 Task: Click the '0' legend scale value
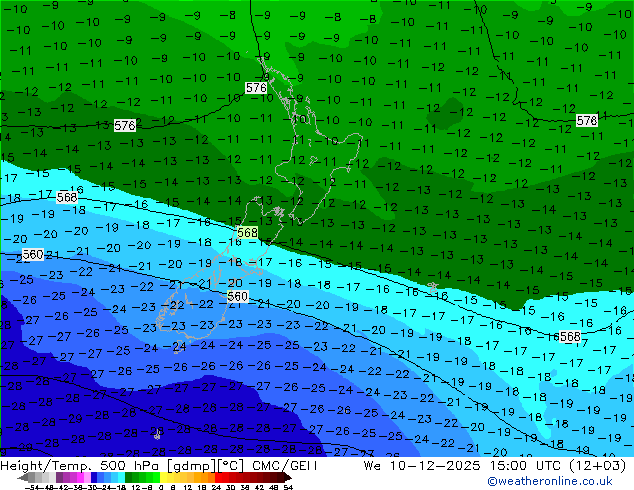[161, 488]
